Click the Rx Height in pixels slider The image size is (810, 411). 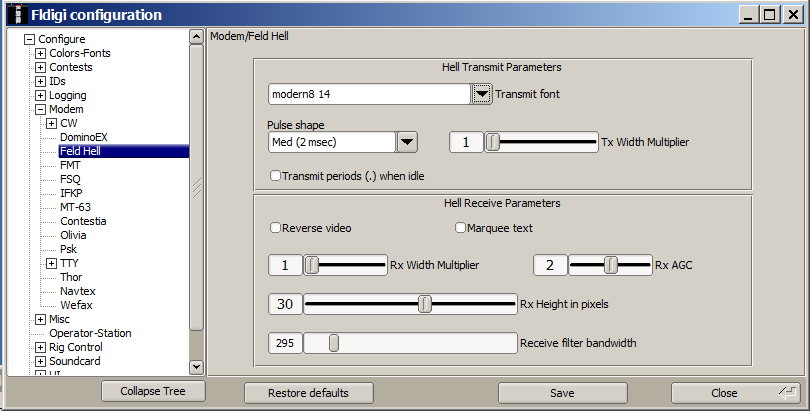[425, 304]
